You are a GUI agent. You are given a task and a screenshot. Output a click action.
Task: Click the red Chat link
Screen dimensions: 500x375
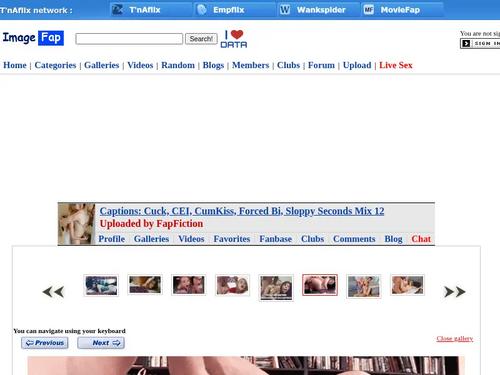pyautogui.click(x=421, y=239)
